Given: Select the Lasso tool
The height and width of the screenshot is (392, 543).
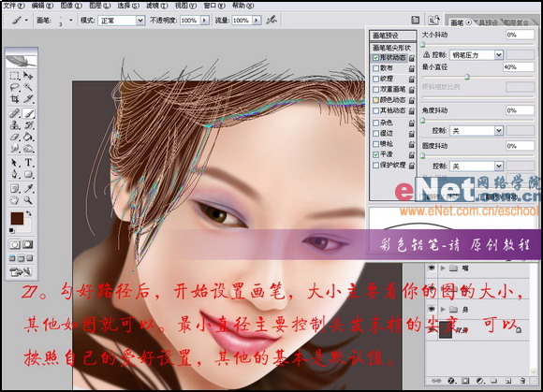Looking at the screenshot, I should coord(15,87).
